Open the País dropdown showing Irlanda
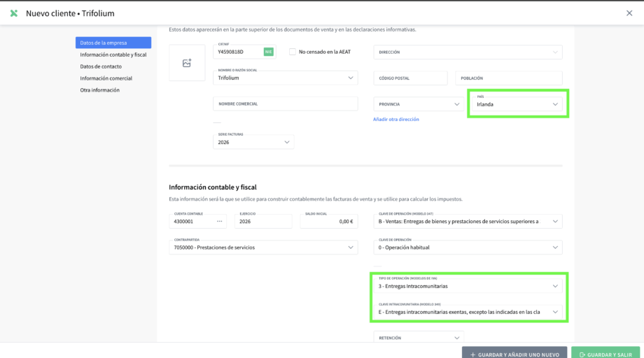Screen dimensions: 644x358 [518, 103]
